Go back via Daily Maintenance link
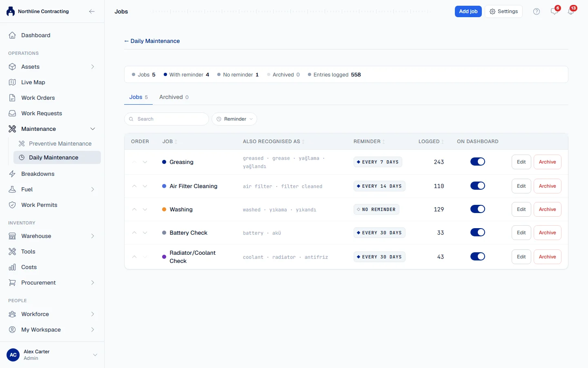The width and height of the screenshot is (588, 368). (x=152, y=41)
